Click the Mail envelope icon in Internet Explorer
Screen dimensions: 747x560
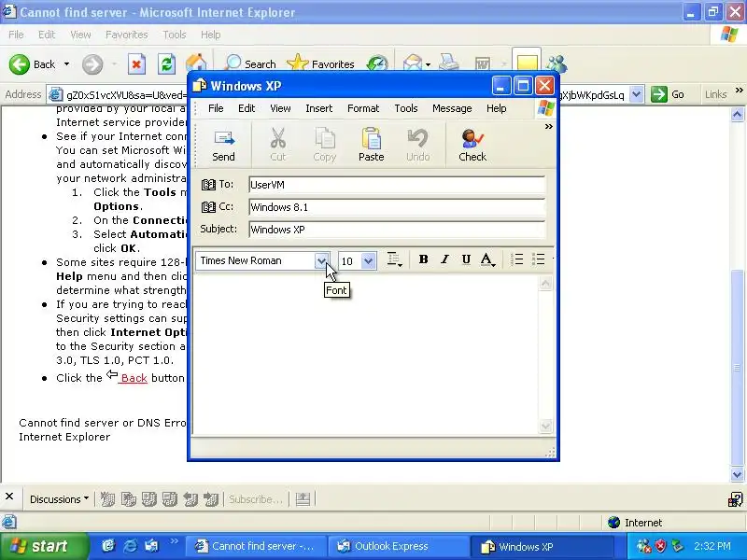point(412,63)
